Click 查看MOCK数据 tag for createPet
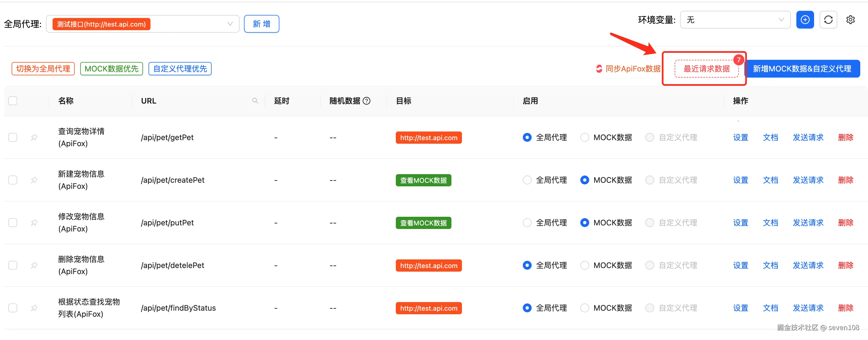 [x=423, y=180]
